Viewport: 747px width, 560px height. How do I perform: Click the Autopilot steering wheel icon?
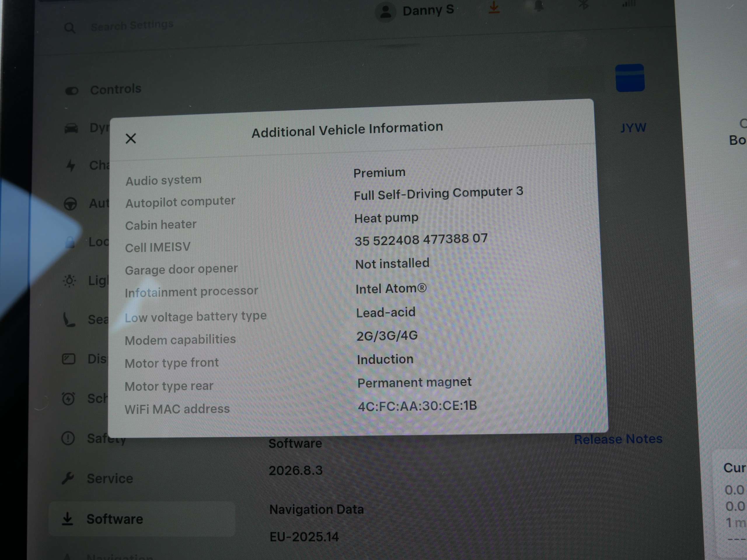70,204
